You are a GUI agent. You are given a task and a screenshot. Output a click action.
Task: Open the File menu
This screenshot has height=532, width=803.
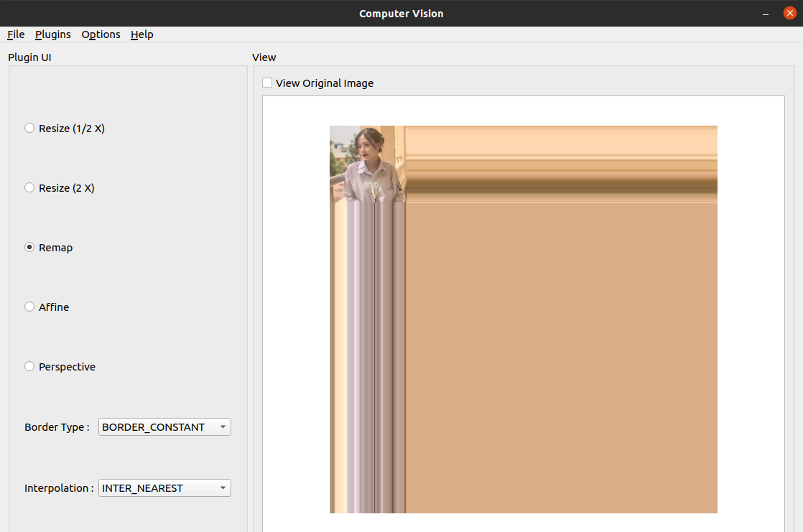click(x=16, y=34)
